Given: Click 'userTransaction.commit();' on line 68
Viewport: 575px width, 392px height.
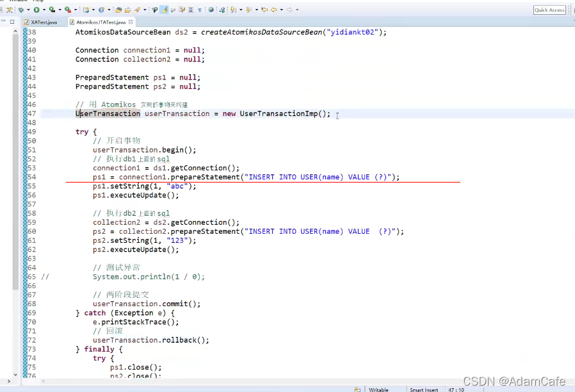Looking at the screenshot, I should pyautogui.click(x=147, y=304).
